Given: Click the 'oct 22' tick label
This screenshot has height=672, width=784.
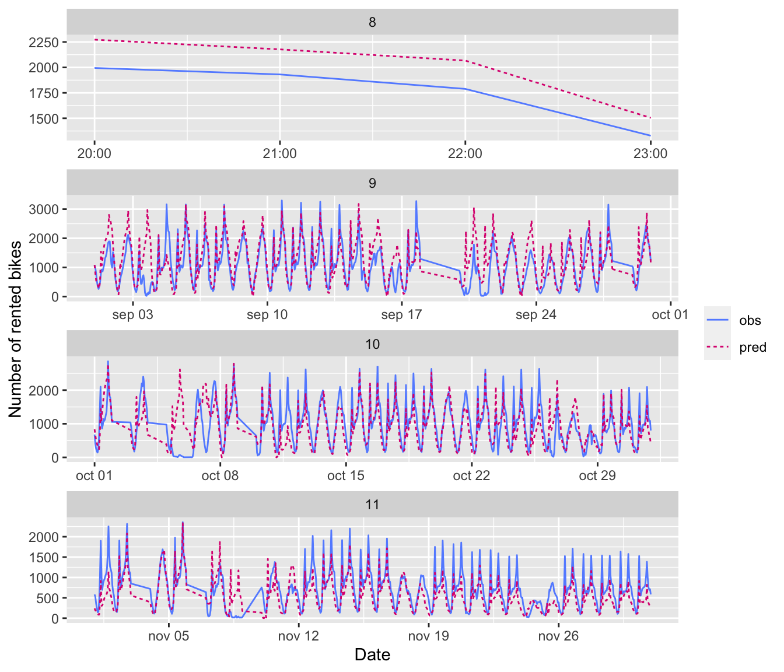Looking at the screenshot, I should pos(471,475).
